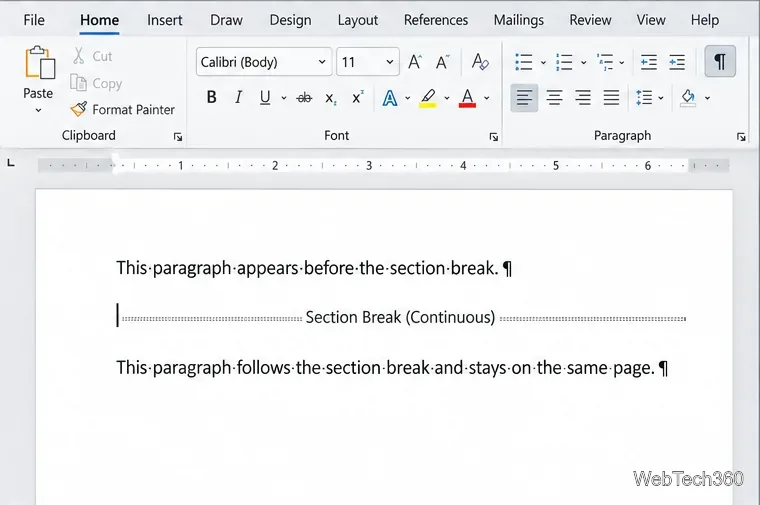Click the Paste clipboard icon
Viewport: 760px width, 505px height.
pos(40,63)
